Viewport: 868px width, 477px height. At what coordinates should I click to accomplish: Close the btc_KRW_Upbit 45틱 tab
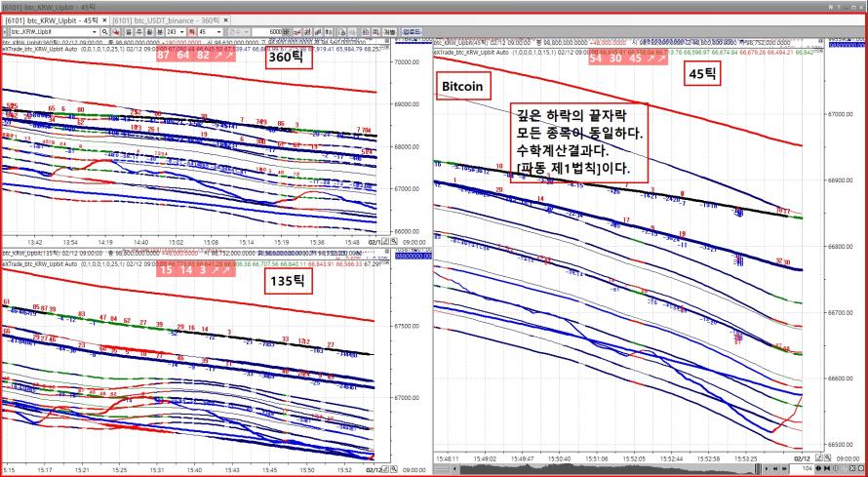coord(104,20)
